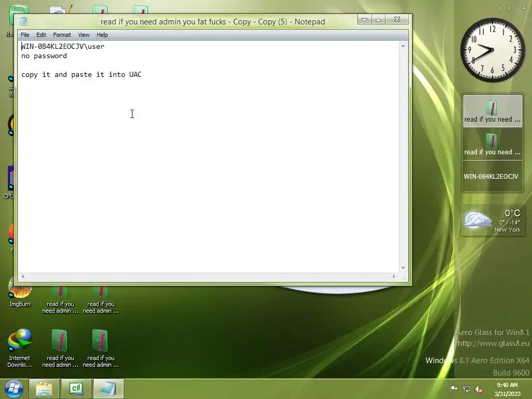The image size is (532, 399).
Task: Click the muted volume tray icon
Action: (479, 389)
